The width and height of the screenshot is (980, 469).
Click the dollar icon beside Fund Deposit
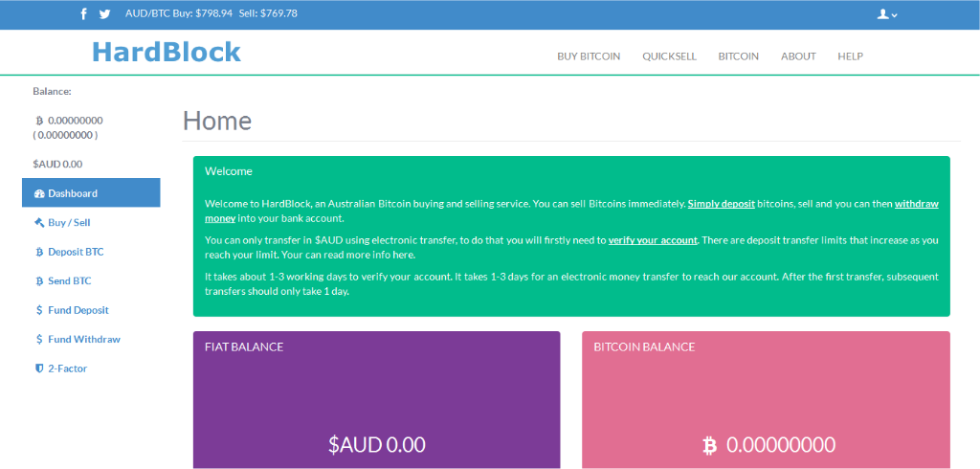(x=39, y=310)
